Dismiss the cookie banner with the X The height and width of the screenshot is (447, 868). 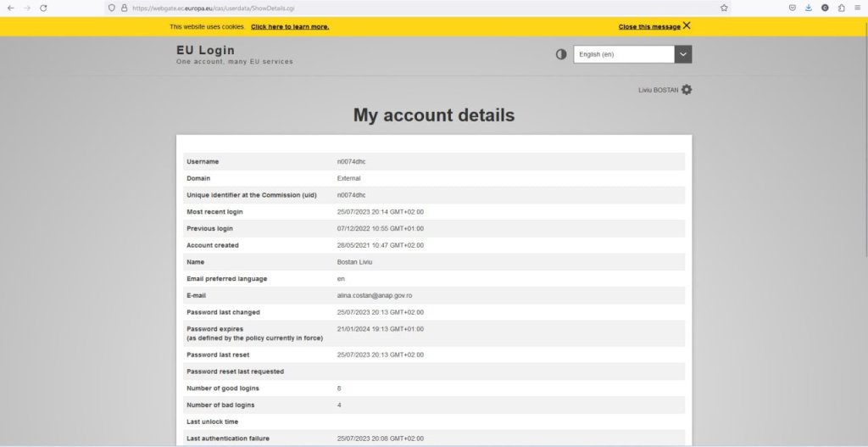pos(687,25)
